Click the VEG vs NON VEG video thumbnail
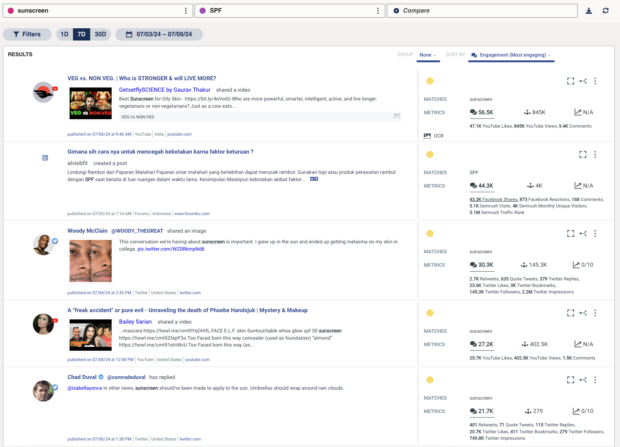 pyautogui.click(x=91, y=103)
